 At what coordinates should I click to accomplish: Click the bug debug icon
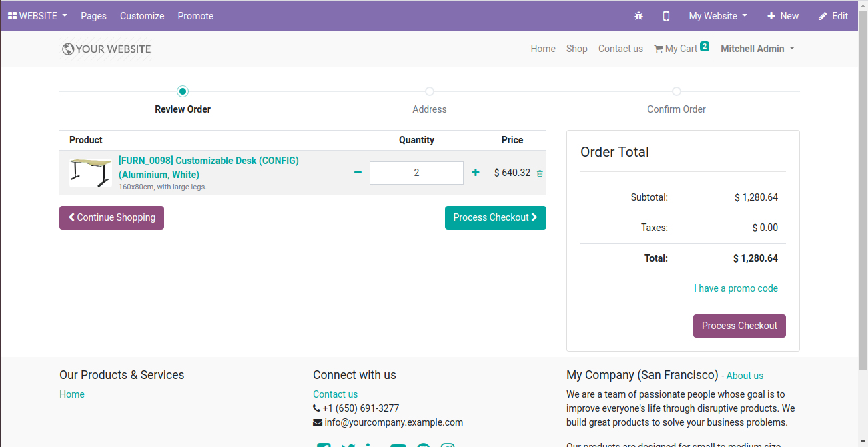pos(638,16)
